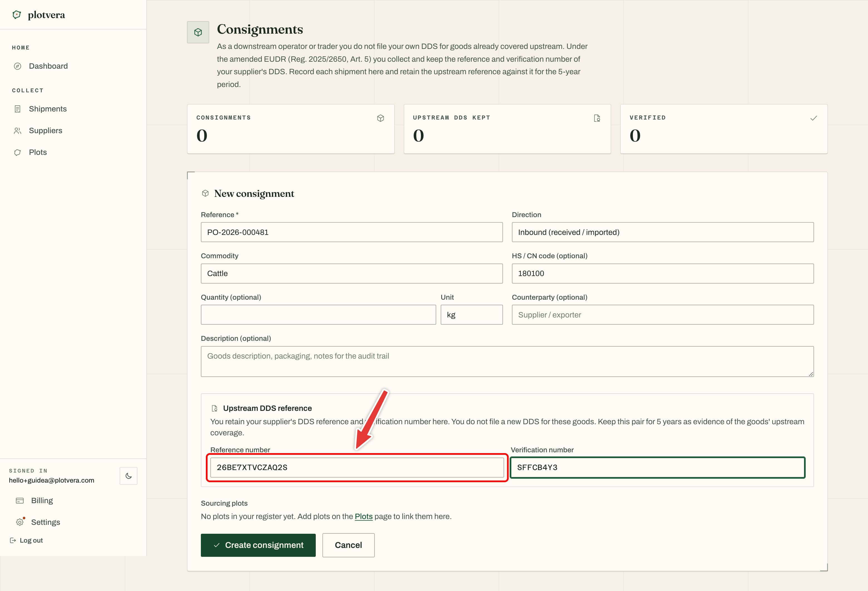Click signed-in email hello+guidea@plotvera.com

[51, 480]
